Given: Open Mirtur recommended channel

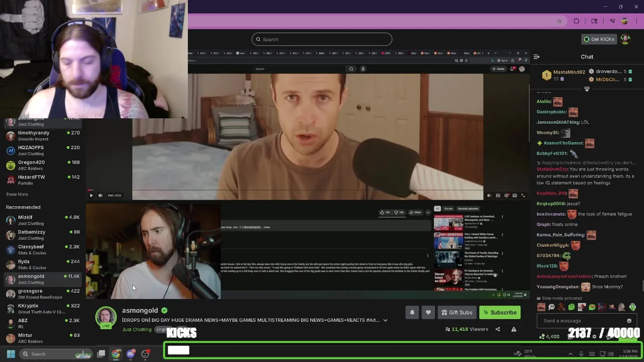Looking at the screenshot, I should 43,338.
